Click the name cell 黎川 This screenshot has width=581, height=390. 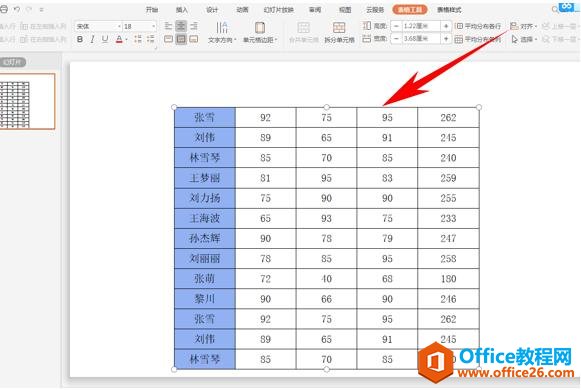[x=205, y=299]
